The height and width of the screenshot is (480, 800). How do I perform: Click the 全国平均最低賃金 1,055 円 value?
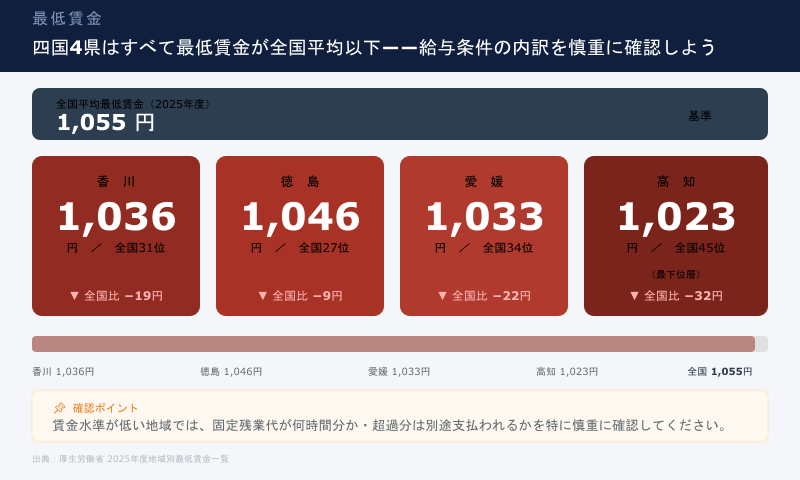click(x=105, y=122)
